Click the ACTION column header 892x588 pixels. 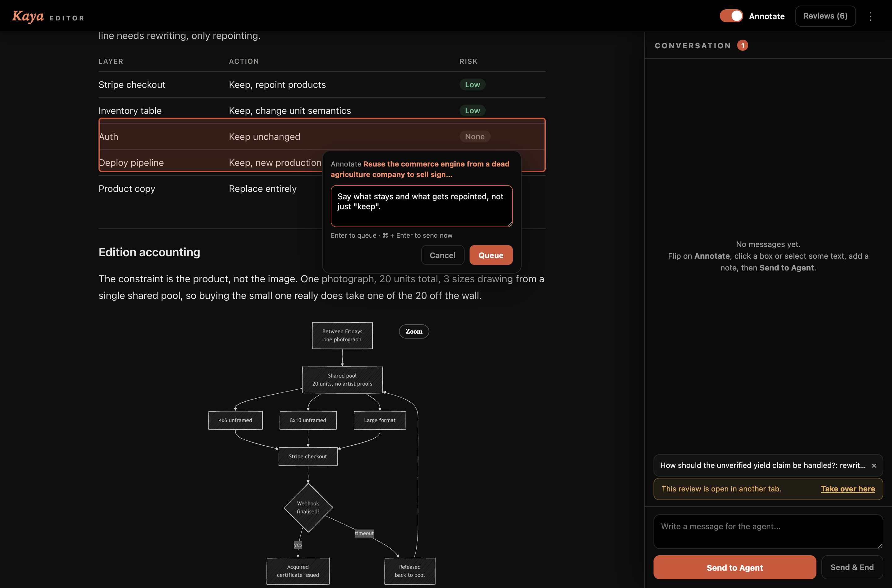tap(244, 61)
